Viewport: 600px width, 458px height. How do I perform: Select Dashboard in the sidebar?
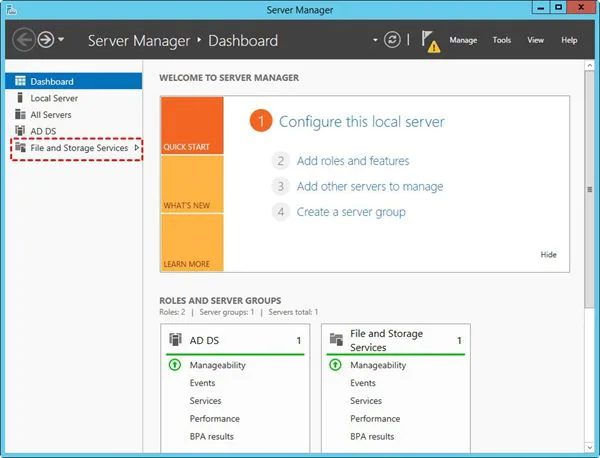(x=73, y=81)
